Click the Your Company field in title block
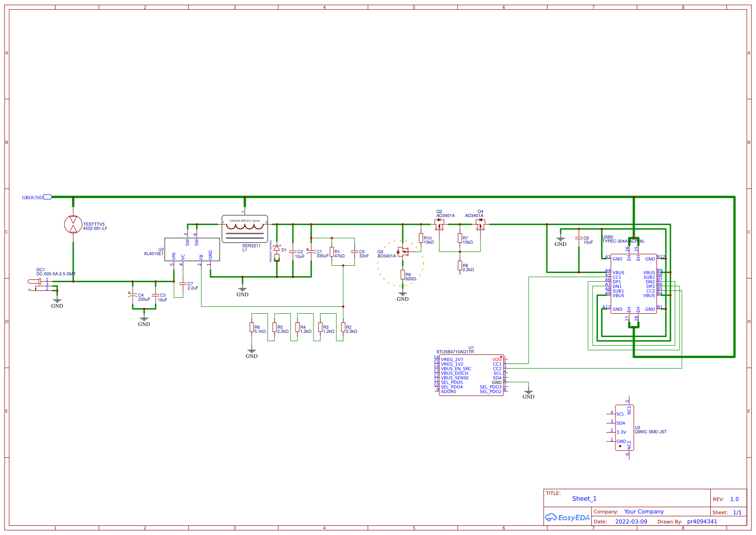Image resolution: width=756 pixels, height=535 pixels. pyautogui.click(x=643, y=511)
